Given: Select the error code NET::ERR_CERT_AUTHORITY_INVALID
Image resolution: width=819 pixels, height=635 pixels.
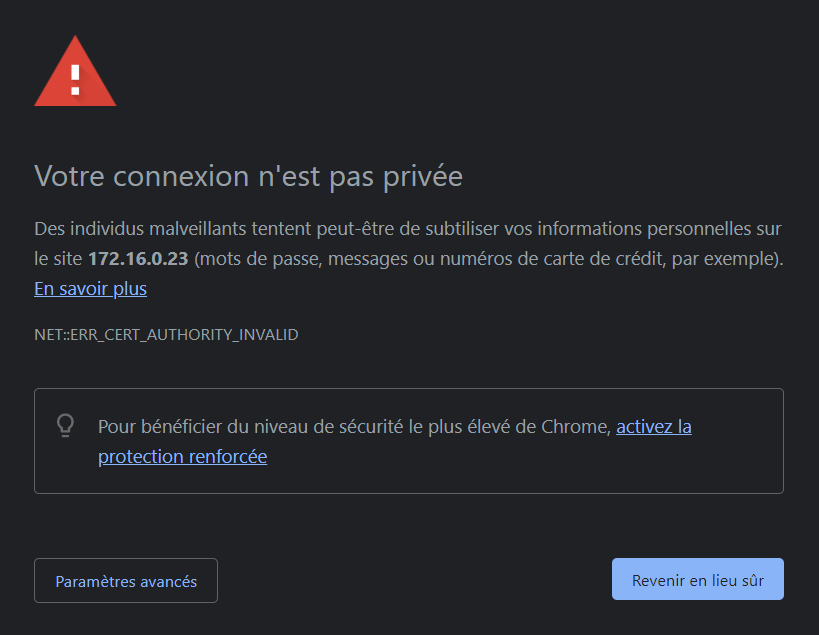Looking at the screenshot, I should coord(166,334).
